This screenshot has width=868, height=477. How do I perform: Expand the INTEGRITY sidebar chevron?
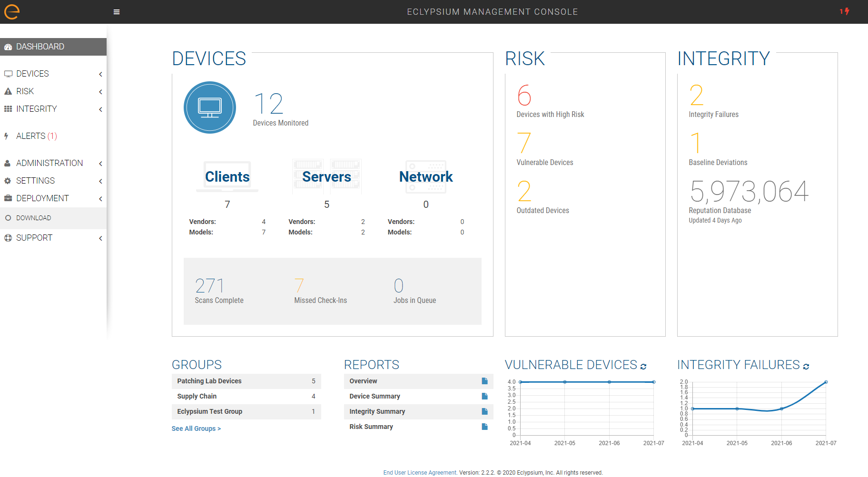point(100,109)
